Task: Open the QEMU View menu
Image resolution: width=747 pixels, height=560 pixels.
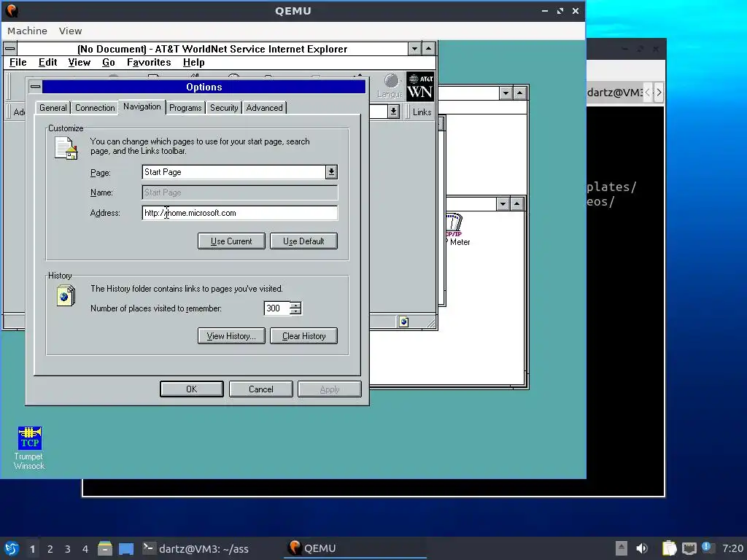Action: [71, 31]
